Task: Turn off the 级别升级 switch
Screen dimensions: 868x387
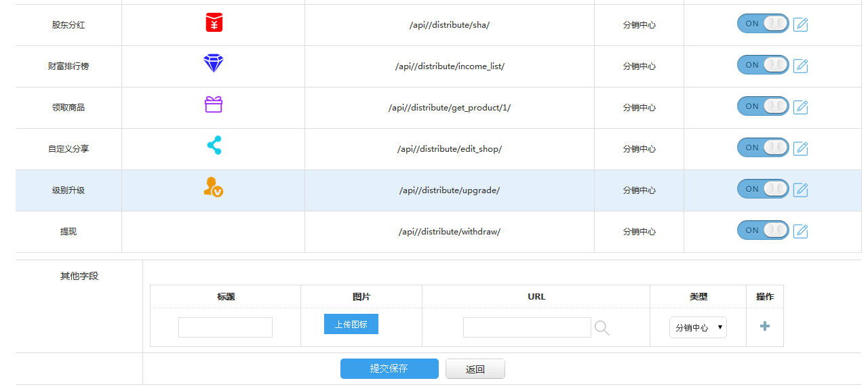Action: [763, 189]
